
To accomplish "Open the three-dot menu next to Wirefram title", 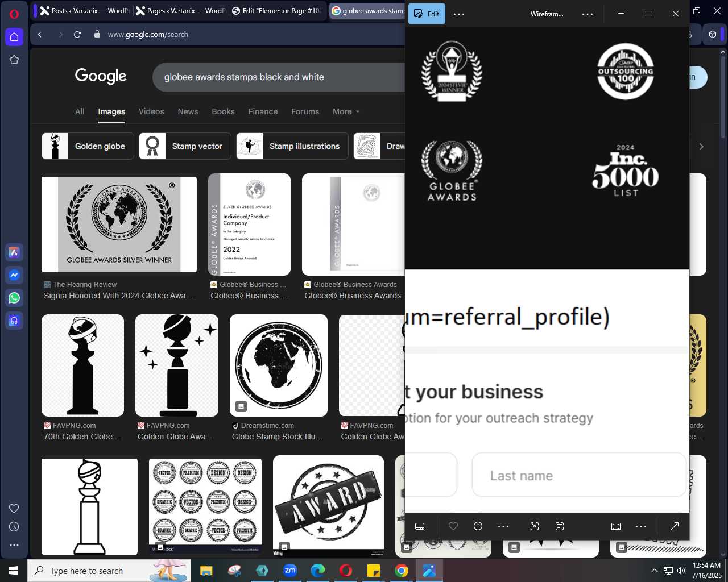I will [588, 14].
